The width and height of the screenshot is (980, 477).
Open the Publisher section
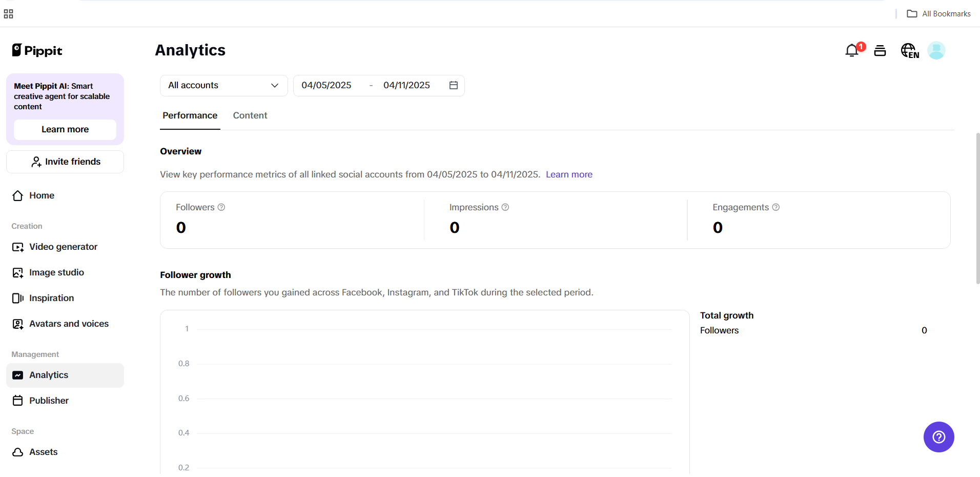click(49, 401)
